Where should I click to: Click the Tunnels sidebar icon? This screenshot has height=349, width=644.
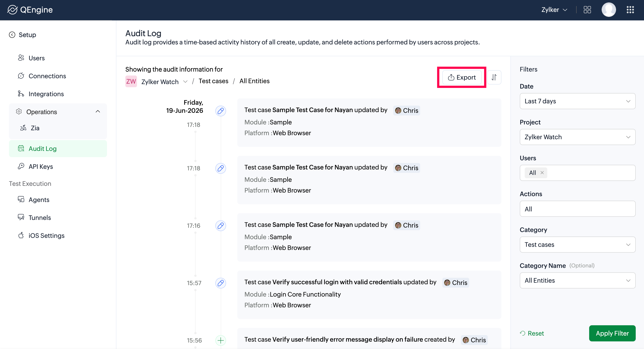tap(21, 217)
